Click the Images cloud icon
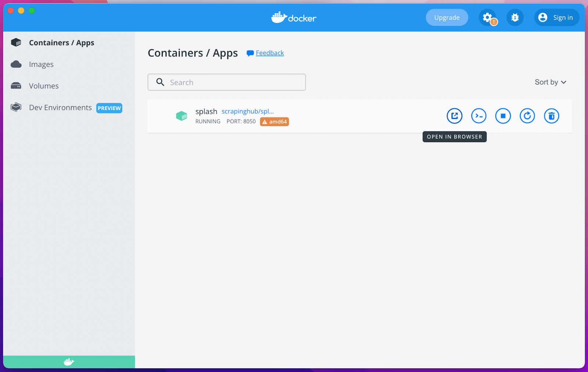The height and width of the screenshot is (372, 588). click(16, 64)
